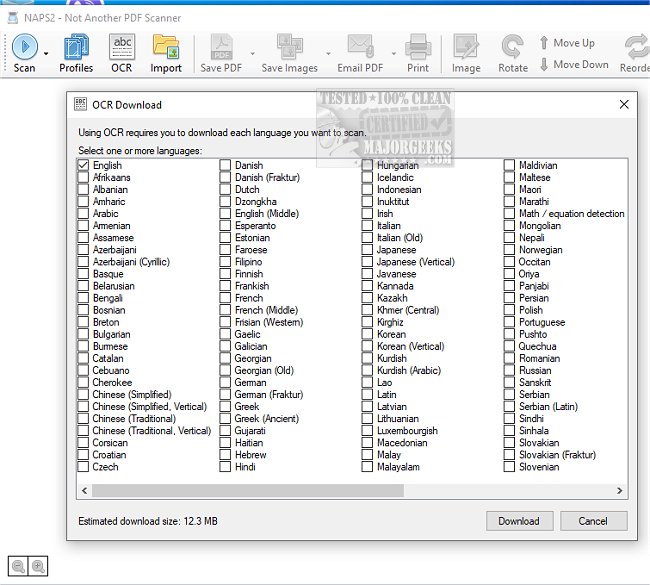Screen dimensions: 650x585
Task: Click the Rotate toolbar icon
Action: (x=513, y=53)
